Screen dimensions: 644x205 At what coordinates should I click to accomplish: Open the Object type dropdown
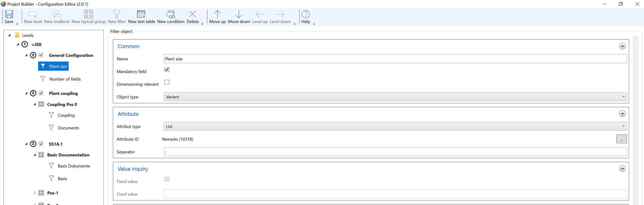click(395, 97)
